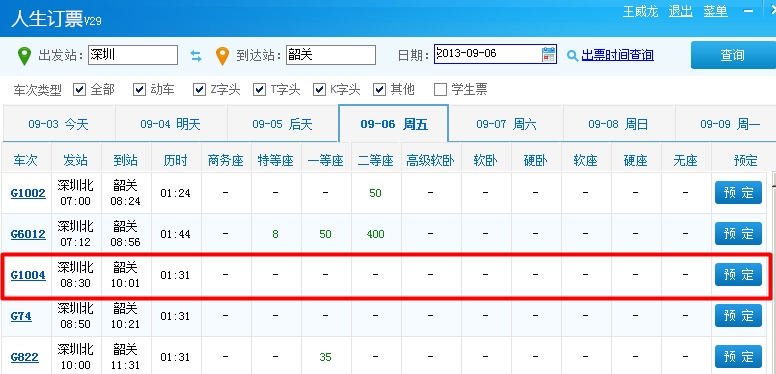Click the orange arrival station pin icon
Screen dimensions: 776x374
[223, 56]
